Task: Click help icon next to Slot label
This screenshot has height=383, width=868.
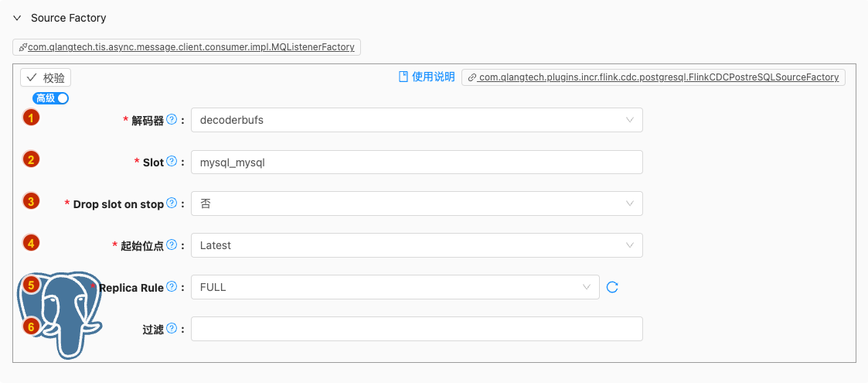Action: click(x=172, y=162)
